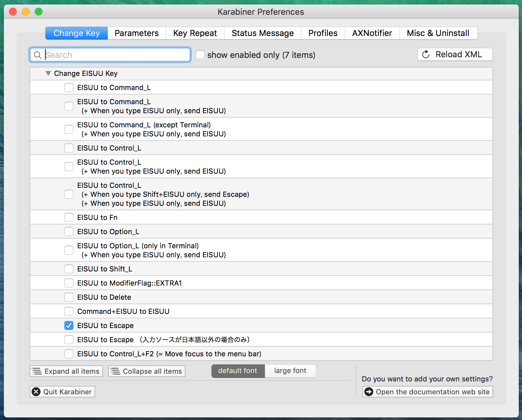Switch to the Parameters tab
Screen dimensions: 522x420
137,33
